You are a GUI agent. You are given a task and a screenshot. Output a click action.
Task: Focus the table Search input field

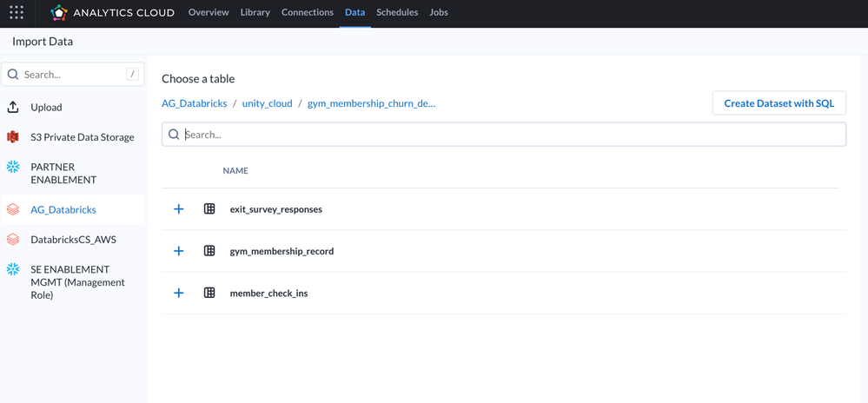point(504,135)
